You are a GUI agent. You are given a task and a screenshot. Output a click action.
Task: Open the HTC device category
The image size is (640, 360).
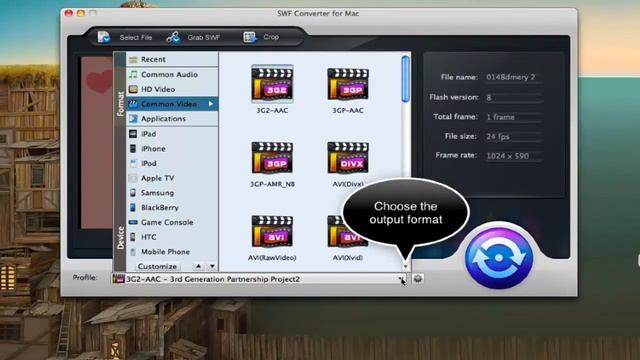(x=172, y=237)
